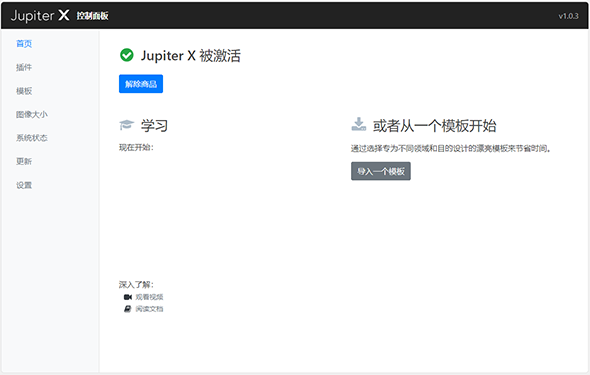Open the 更新 sidebar tab

(24, 161)
